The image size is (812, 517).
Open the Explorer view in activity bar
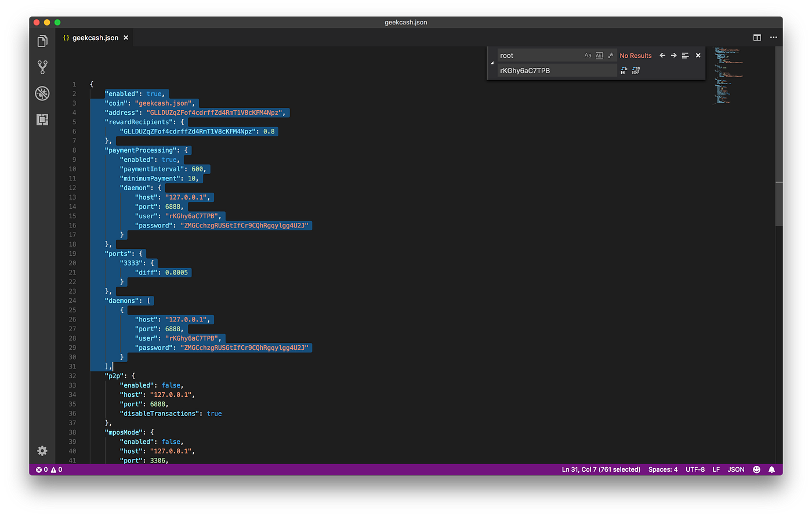pyautogui.click(x=42, y=41)
